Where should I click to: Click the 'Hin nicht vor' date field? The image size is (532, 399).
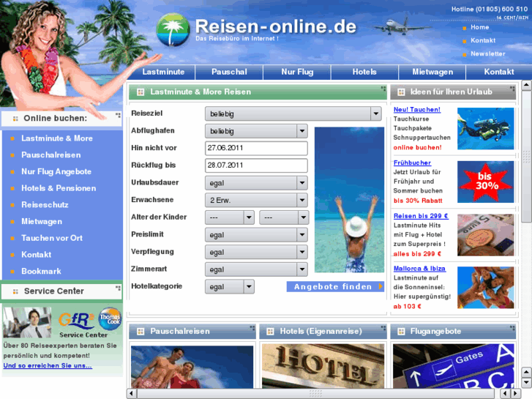(255, 148)
